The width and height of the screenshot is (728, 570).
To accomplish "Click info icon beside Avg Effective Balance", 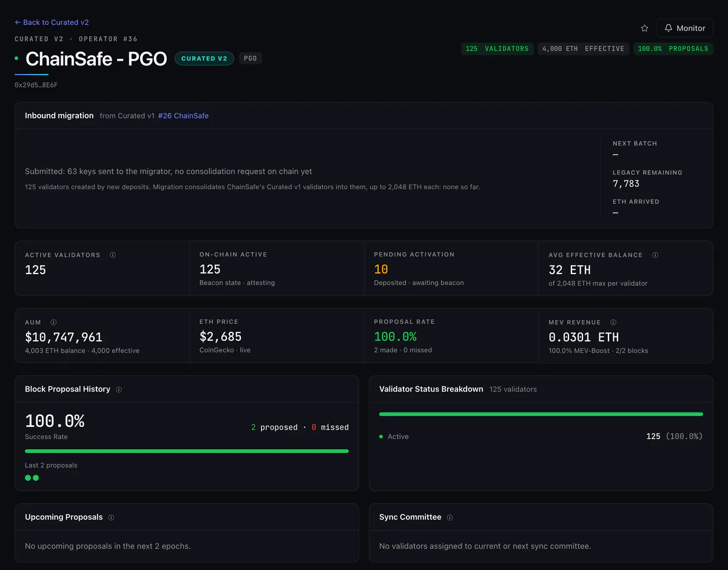I will point(655,255).
